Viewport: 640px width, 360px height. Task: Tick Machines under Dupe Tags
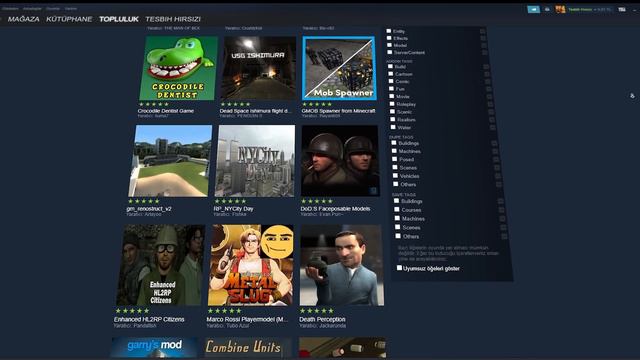click(394, 151)
